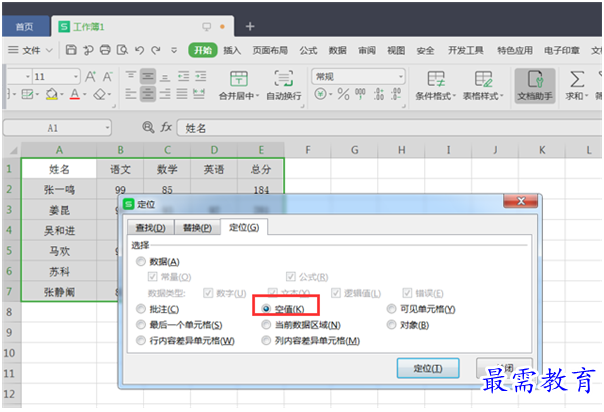Select column header G
Image resolution: width=604 pixels, height=412 pixels.
click(x=354, y=150)
